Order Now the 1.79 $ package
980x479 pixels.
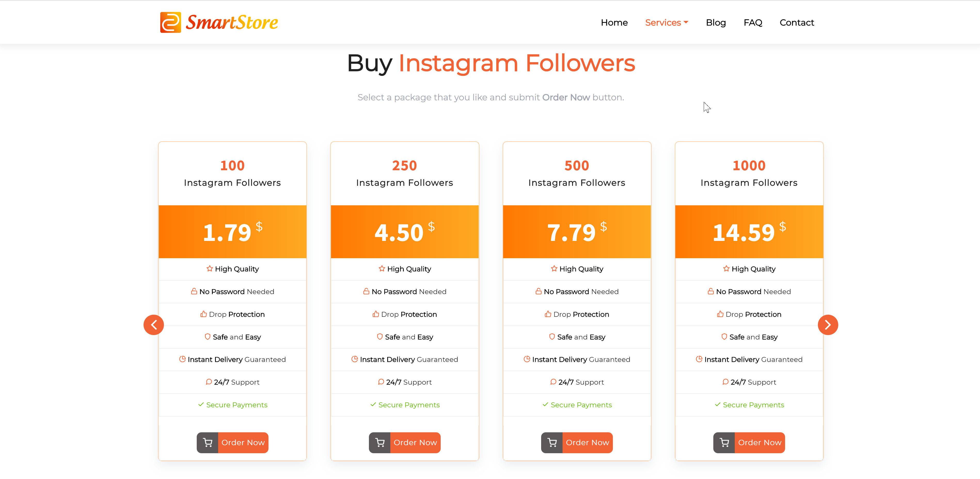243,443
